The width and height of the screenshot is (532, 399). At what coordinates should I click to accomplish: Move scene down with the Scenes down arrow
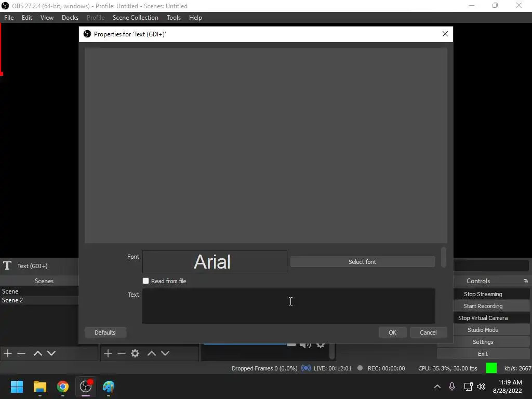pos(51,353)
